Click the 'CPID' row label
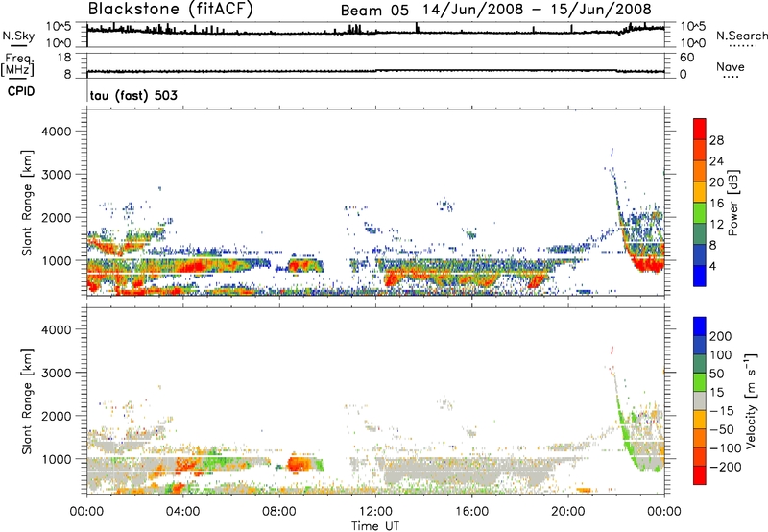The height and width of the screenshot is (532, 768). pos(21,91)
